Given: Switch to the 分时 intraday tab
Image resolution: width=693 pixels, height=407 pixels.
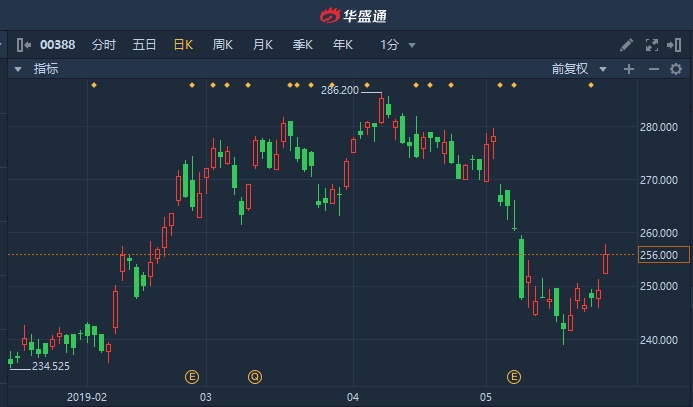Looking at the screenshot, I should 104,45.
